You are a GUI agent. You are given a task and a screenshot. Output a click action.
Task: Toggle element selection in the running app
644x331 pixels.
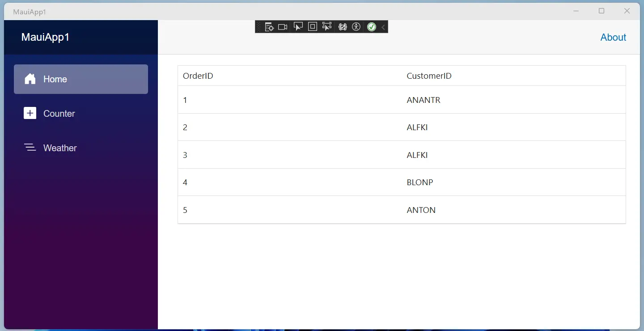pos(298,26)
